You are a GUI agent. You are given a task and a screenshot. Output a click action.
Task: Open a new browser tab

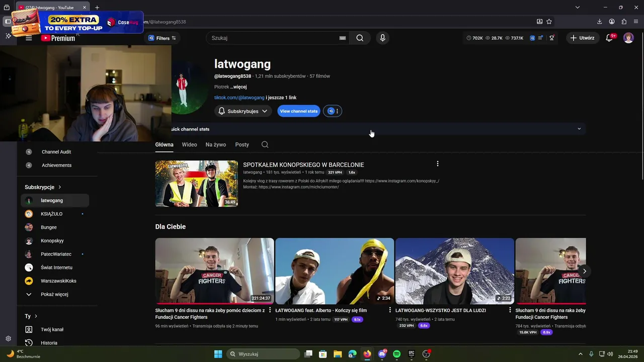[97, 8]
